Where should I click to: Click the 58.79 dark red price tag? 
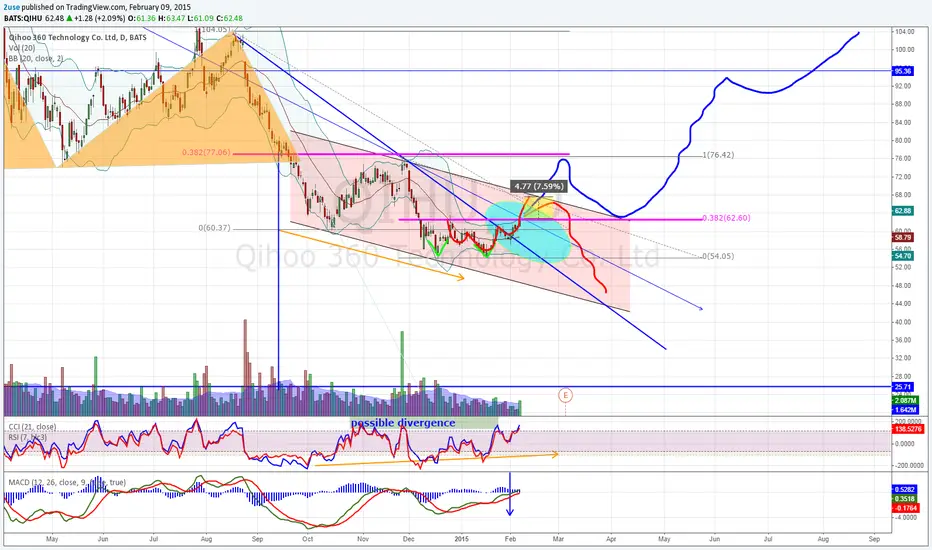[x=903, y=237]
